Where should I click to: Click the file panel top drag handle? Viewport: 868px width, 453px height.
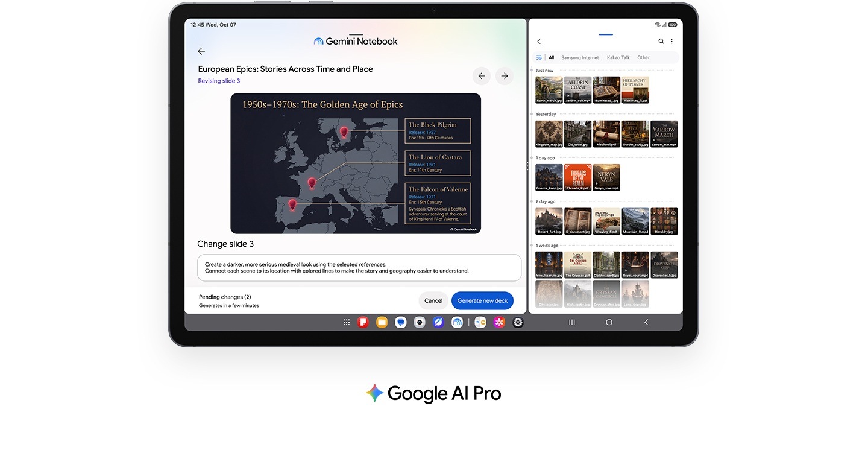tap(606, 34)
